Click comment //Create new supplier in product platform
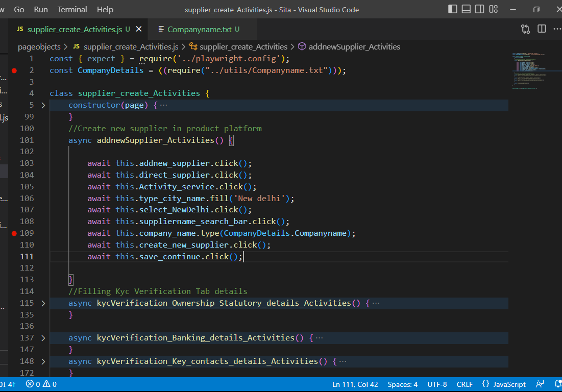The height and width of the screenshot is (392, 562). pos(165,128)
